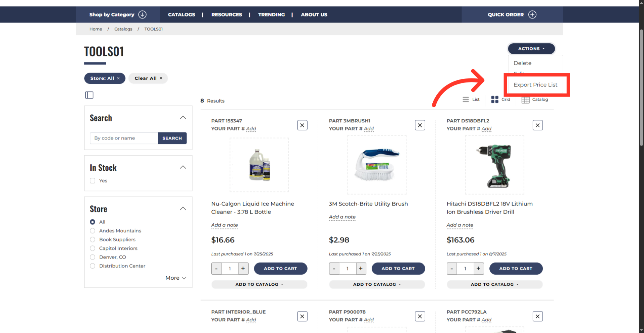Increase quantity for Nu-Calgon Ice Machine Cleaner
This screenshot has height=333, width=644.
coord(243,268)
